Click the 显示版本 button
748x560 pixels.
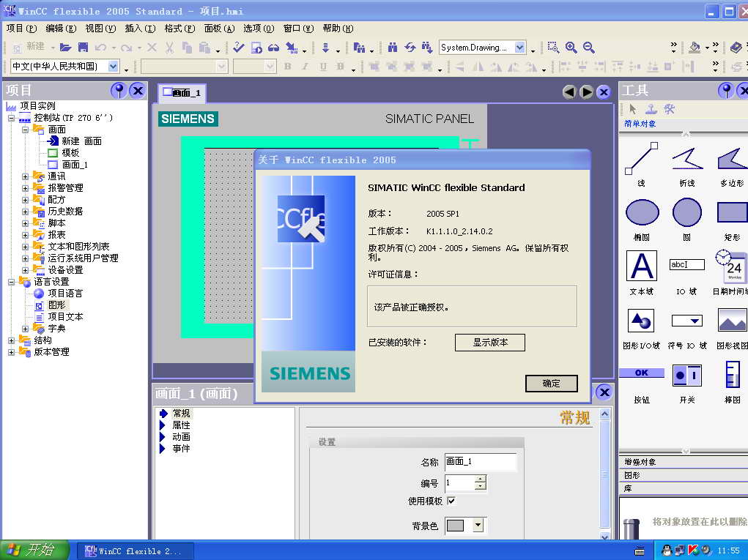tap(489, 343)
